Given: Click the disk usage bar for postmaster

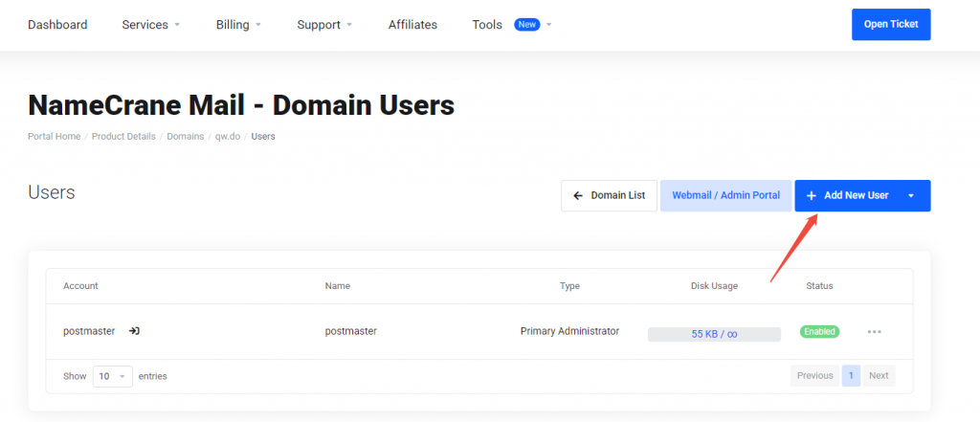Looking at the screenshot, I should tap(714, 334).
